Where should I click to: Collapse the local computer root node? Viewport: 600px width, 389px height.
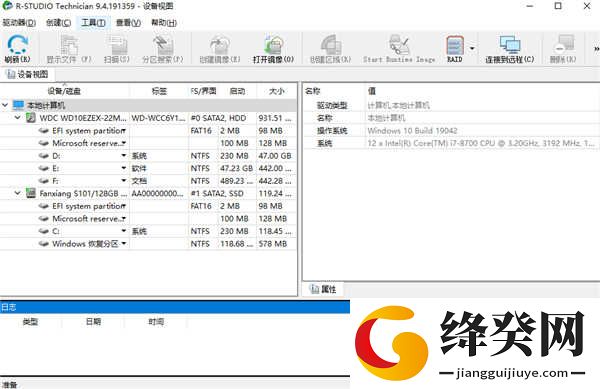coord(5,105)
